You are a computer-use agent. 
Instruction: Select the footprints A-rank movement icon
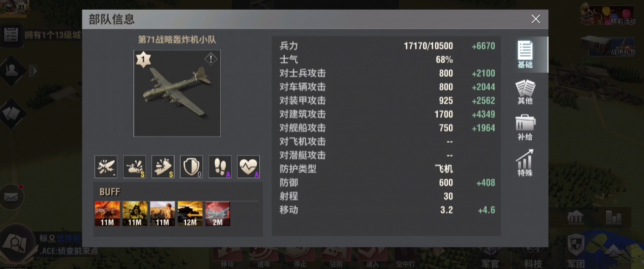coord(220,167)
